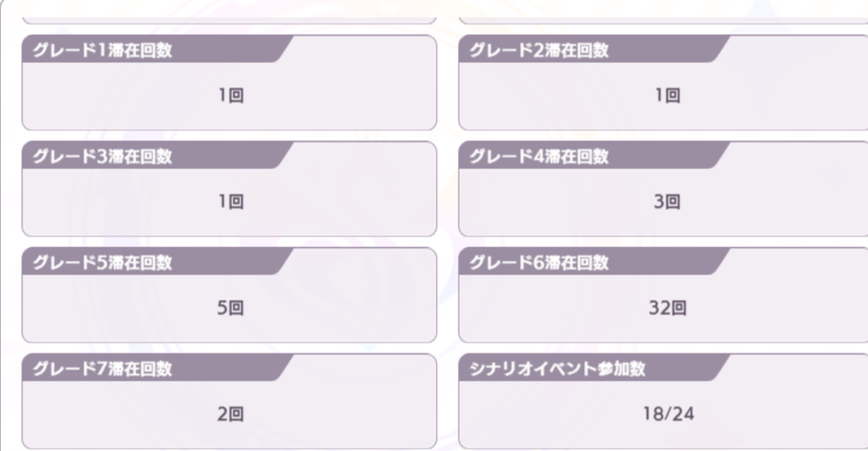Select the グレード7滞在回数 header label
Image resolution: width=868 pixels, height=451 pixels.
pos(103,369)
